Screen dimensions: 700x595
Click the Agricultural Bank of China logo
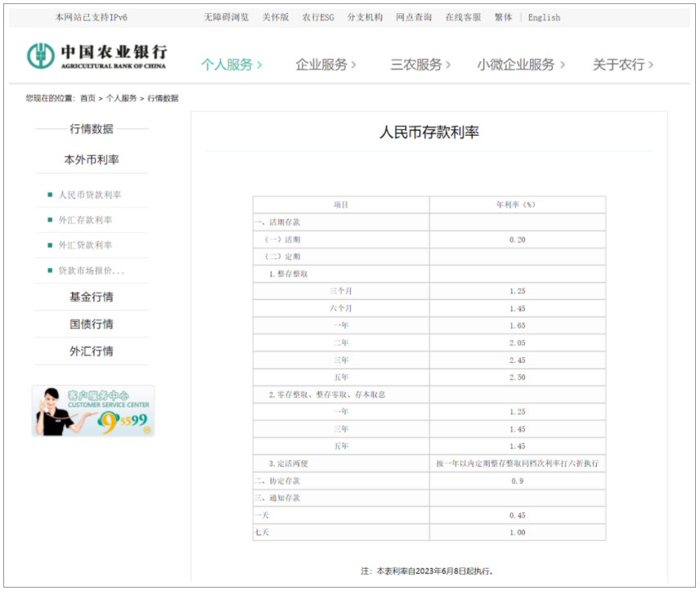pos(98,56)
